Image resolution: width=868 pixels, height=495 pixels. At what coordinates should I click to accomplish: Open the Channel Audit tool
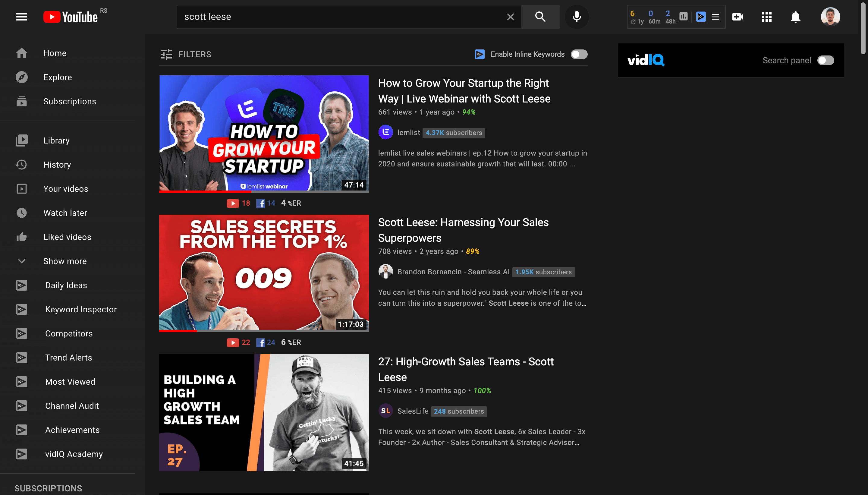[72, 406]
